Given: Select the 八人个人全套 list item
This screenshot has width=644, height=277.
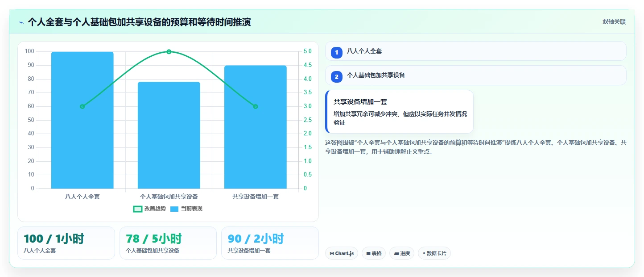Looking at the screenshot, I should (x=476, y=51).
